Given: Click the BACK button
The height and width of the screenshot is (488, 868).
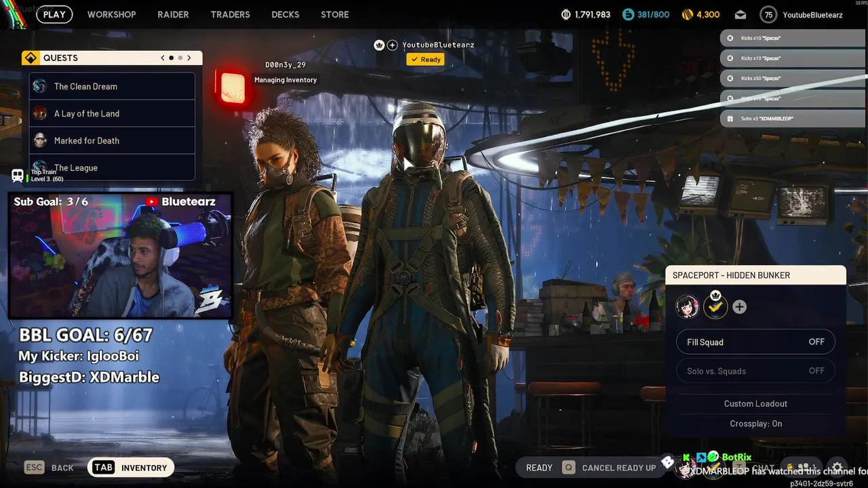Looking at the screenshot, I should point(62,468).
